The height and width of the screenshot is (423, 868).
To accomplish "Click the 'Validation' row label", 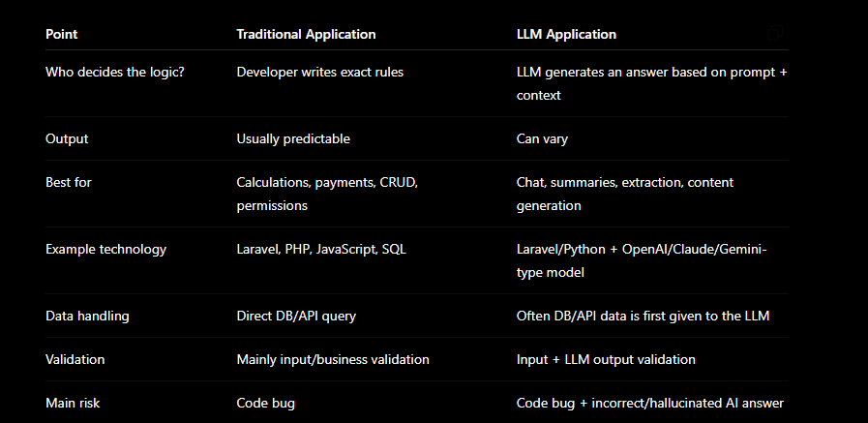I will tap(75, 359).
